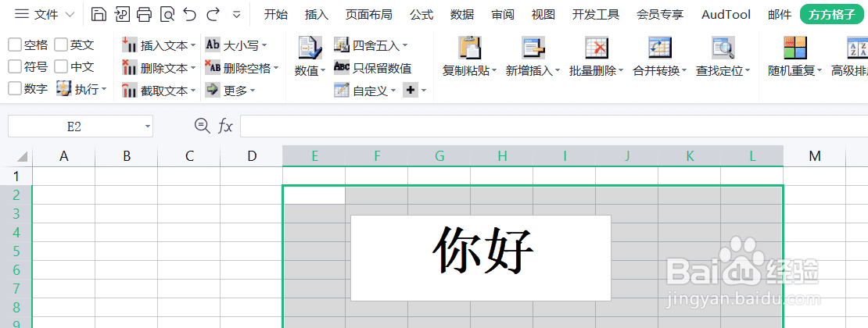
Task: Open the 执行 dropdown
Action: (82, 88)
